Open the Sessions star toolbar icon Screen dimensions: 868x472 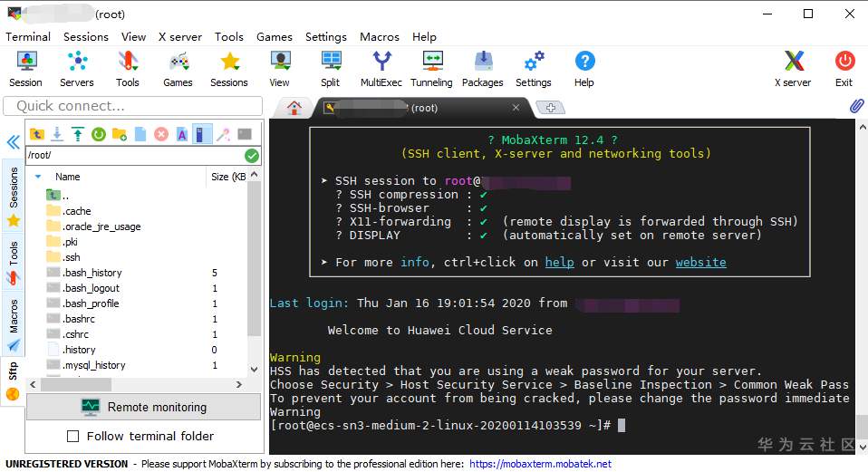(x=229, y=69)
